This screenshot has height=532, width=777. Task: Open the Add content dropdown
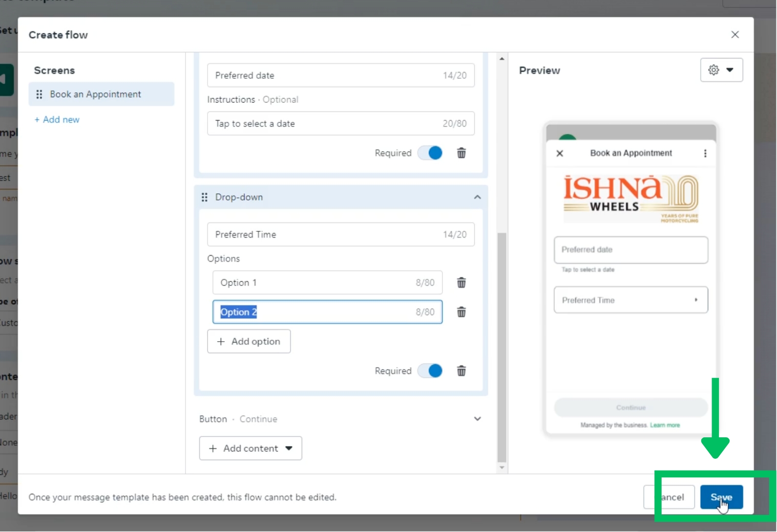251,448
